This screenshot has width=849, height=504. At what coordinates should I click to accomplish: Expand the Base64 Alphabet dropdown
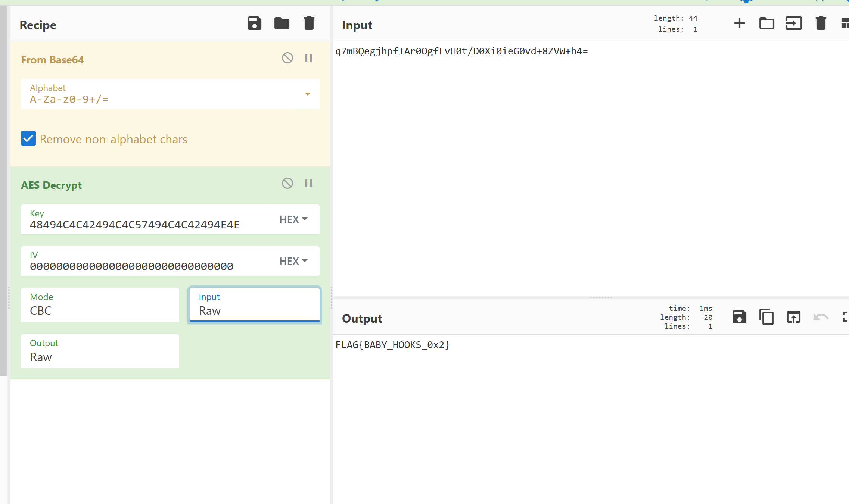pos(307,94)
